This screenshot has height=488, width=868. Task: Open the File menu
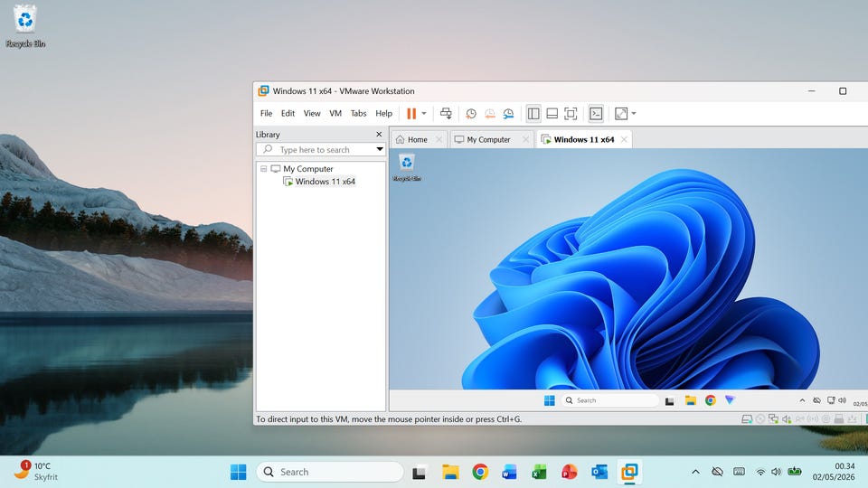[x=266, y=113]
